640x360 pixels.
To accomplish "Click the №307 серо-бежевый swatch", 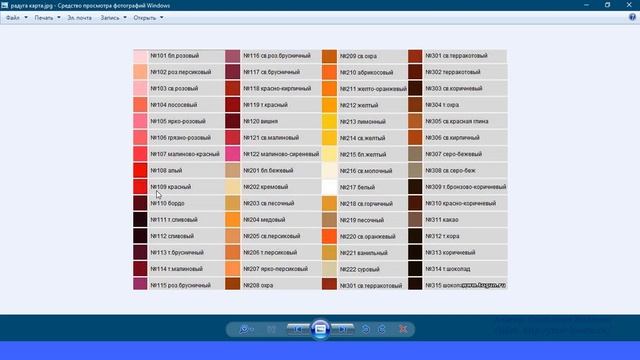I will [415, 154].
